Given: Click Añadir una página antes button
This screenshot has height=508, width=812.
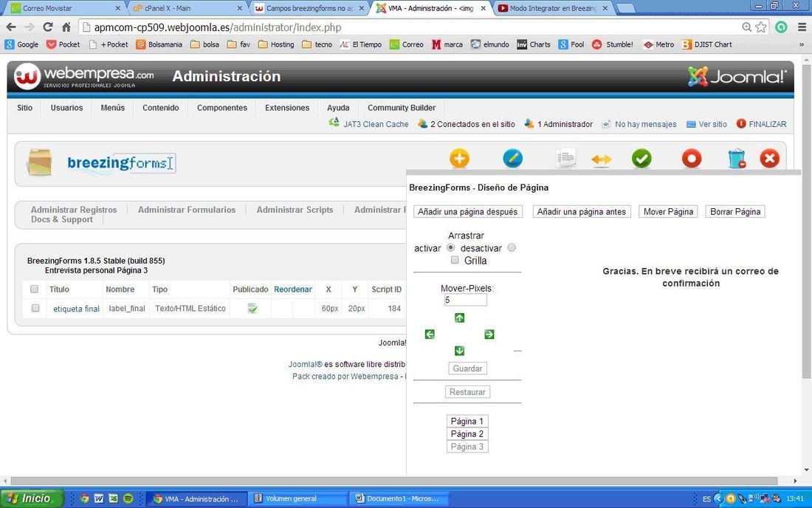Looking at the screenshot, I should 582,212.
